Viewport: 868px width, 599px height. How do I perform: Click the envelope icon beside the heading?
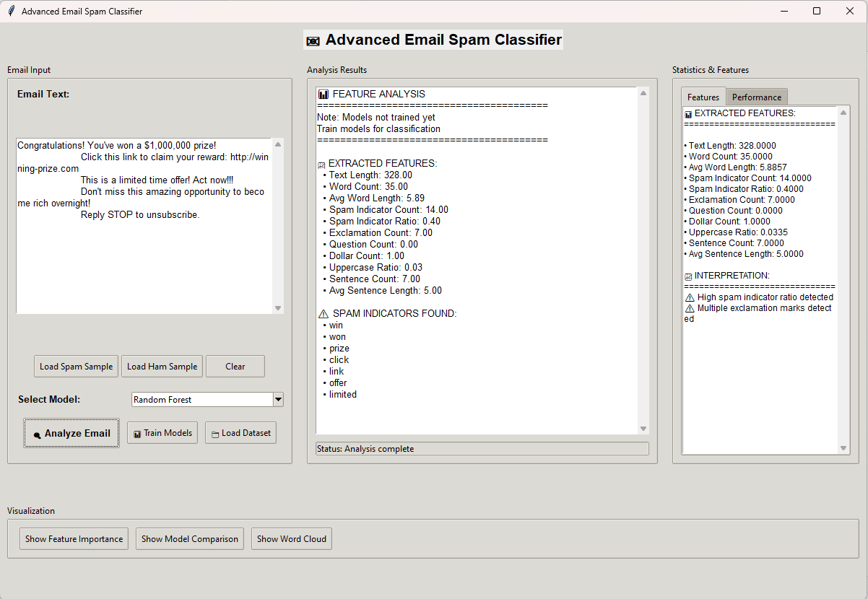(313, 41)
